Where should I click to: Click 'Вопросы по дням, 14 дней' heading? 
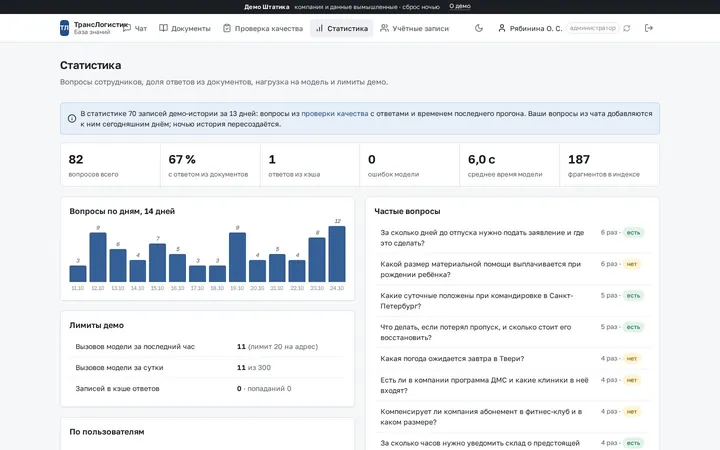[122, 211]
